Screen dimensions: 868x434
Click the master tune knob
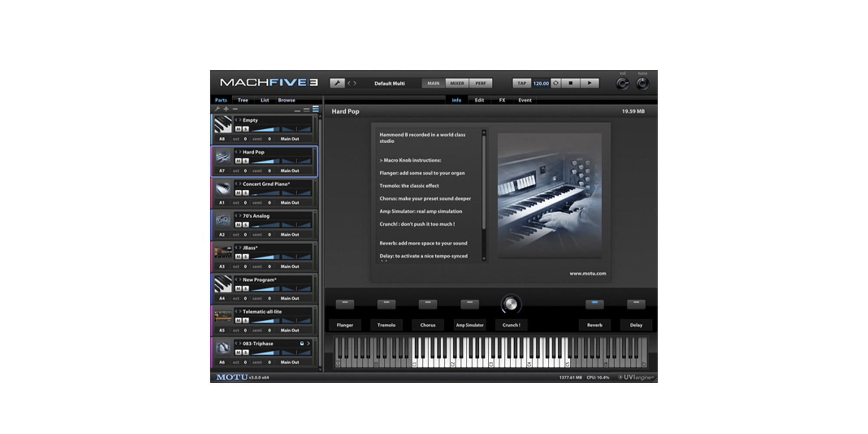tap(642, 83)
